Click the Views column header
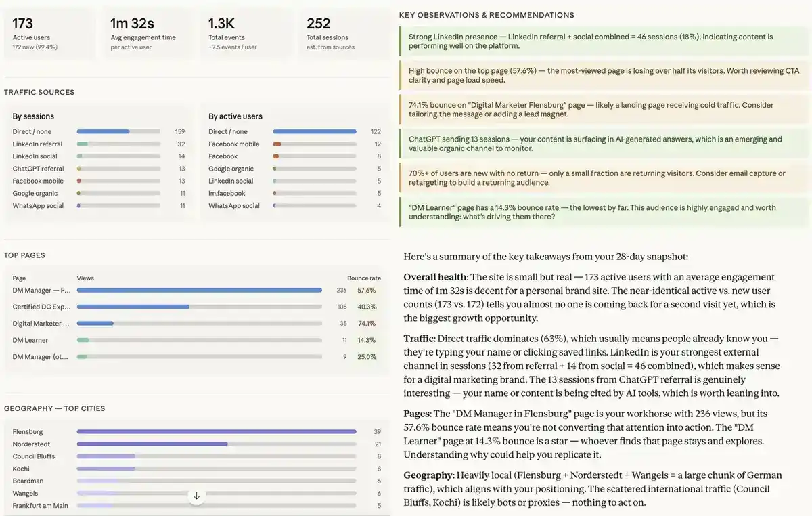 [x=85, y=278]
